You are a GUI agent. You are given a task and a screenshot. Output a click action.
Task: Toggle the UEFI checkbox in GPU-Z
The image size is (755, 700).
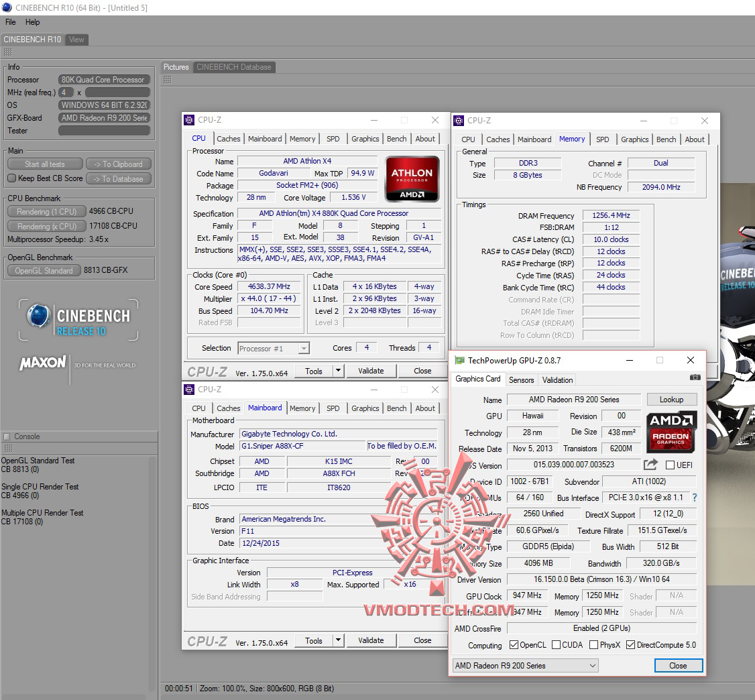[669, 465]
